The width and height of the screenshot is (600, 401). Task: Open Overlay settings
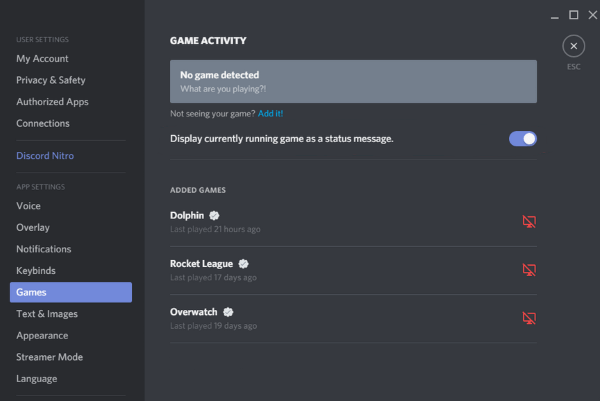click(x=33, y=227)
